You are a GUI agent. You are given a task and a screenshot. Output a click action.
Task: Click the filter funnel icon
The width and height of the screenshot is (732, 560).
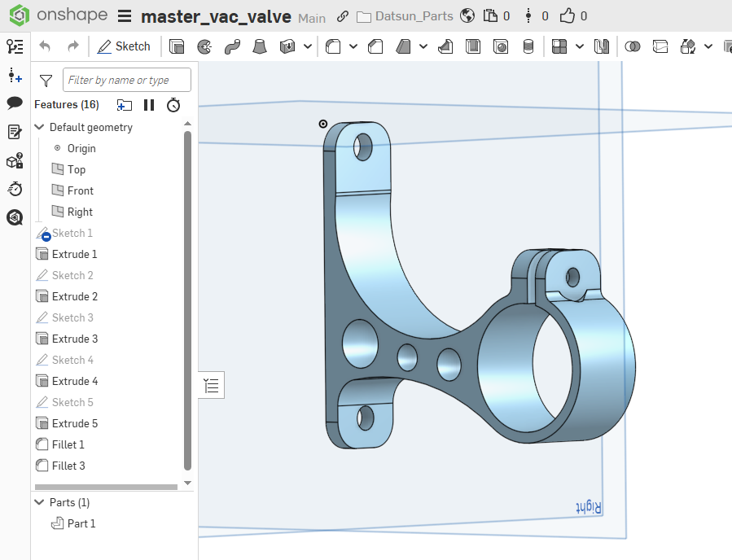pyautogui.click(x=46, y=81)
